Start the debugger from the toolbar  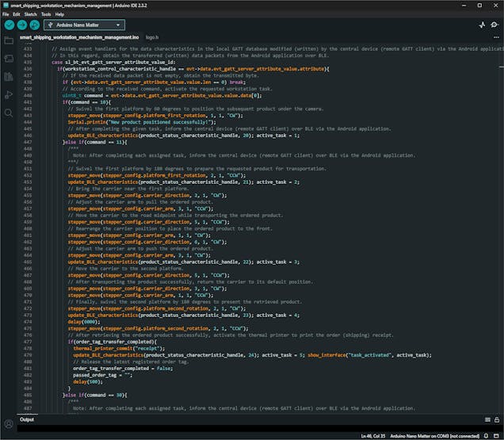36,25
